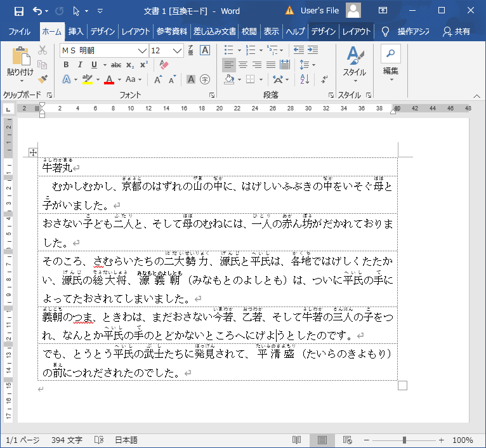Screen dimensions: 486x448
Task: Open the 挿入 ribbon tab
Action: [x=76, y=31]
